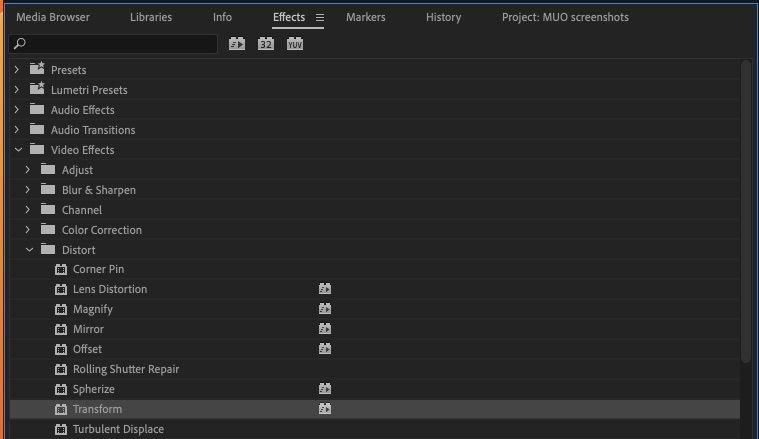Click the Lens Distortion accelerated badge icon
Image resolution: width=759 pixels, height=439 pixels.
325,289
